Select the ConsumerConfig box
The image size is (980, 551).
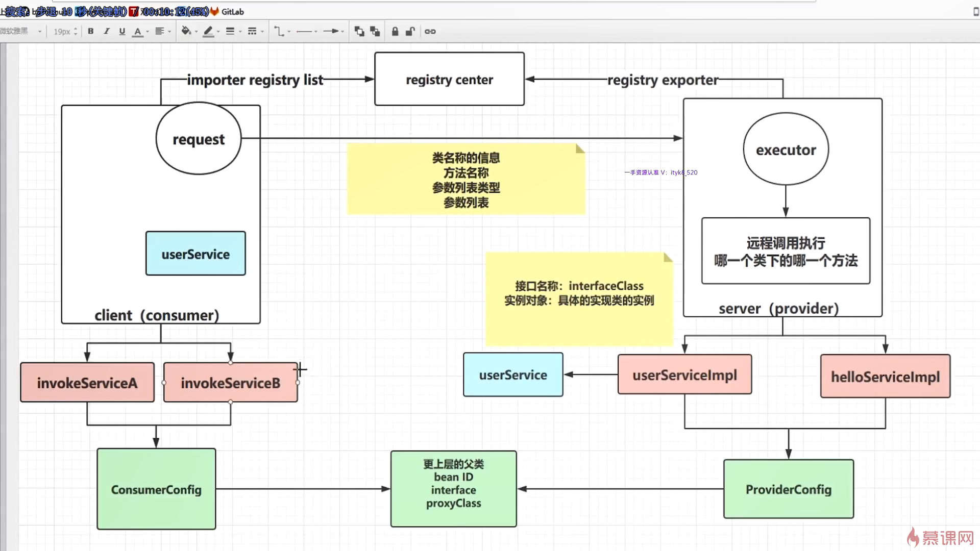[156, 489]
